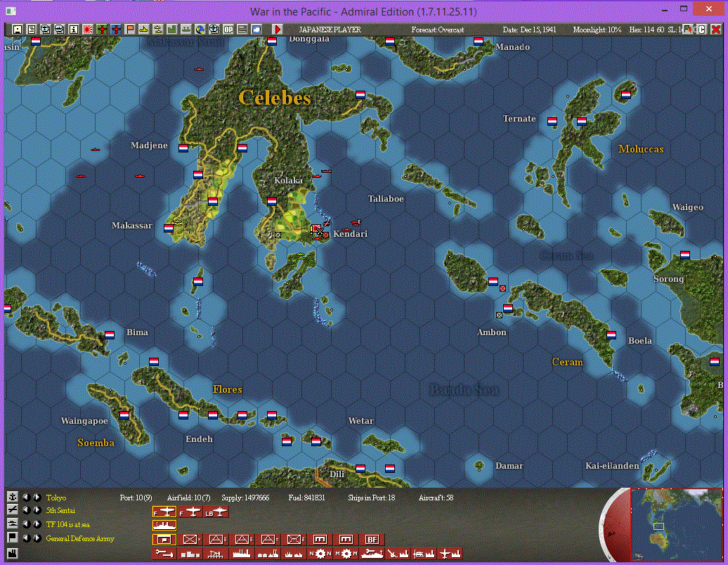Viewport: 728px width, 565px height.
Task: Click the Dili label on the map
Action: tap(337, 474)
